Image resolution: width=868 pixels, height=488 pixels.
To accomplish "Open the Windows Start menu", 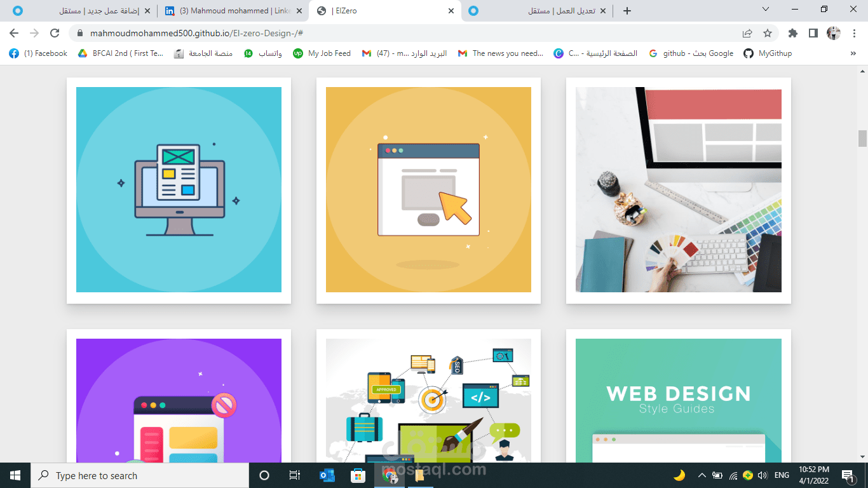I will coord(15,475).
